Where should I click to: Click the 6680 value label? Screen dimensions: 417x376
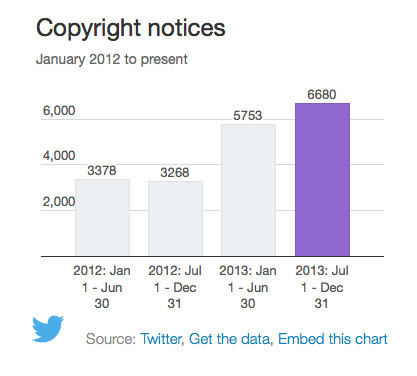[x=322, y=95]
